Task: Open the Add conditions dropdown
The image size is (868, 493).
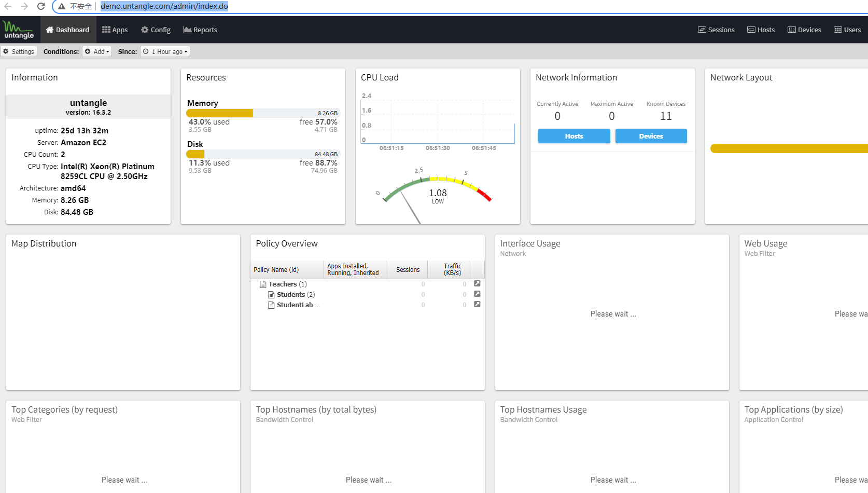Action: [97, 51]
